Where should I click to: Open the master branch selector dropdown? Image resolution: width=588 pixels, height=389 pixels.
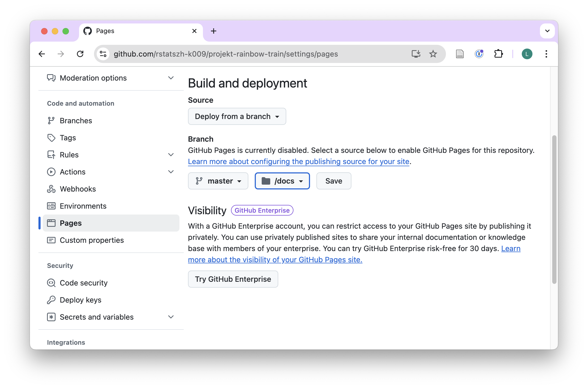(218, 181)
